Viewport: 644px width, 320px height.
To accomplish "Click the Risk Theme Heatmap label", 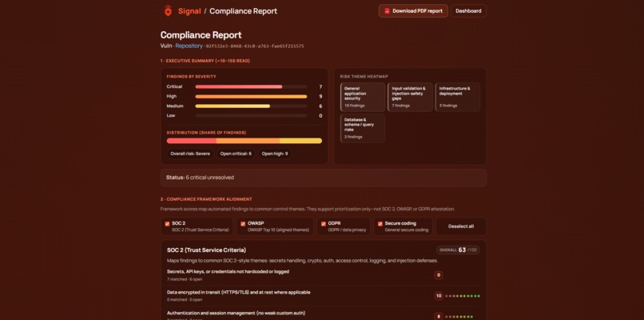I will (364, 77).
